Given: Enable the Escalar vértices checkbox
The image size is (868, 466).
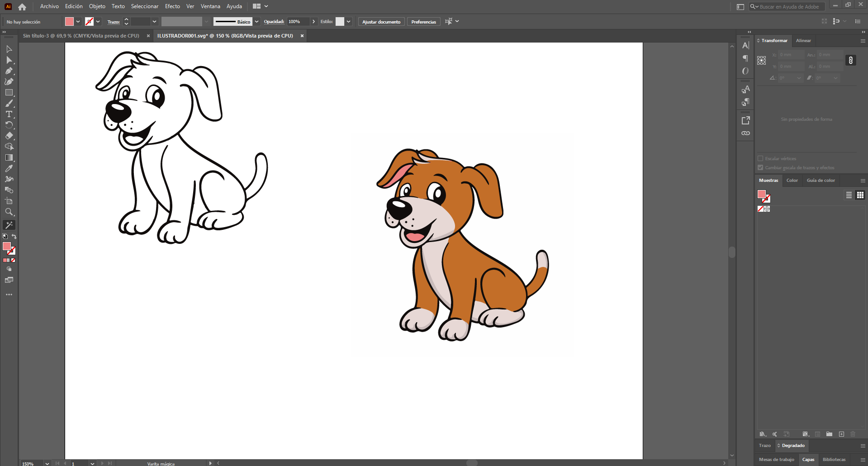Looking at the screenshot, I should (x=760, y=158).
